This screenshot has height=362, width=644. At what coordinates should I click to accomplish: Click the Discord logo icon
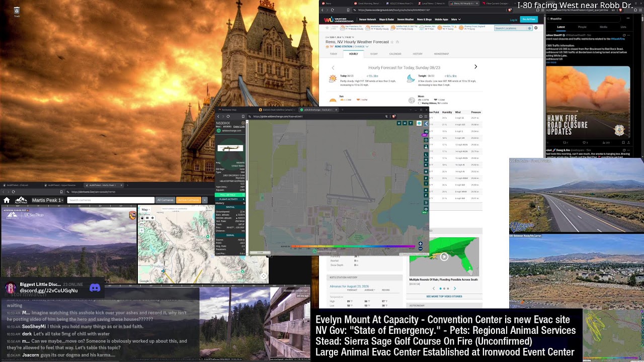click(95, 288)
